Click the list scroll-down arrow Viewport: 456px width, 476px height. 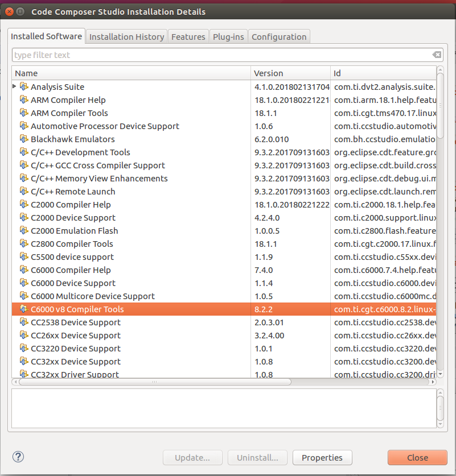tap(440, 374)
